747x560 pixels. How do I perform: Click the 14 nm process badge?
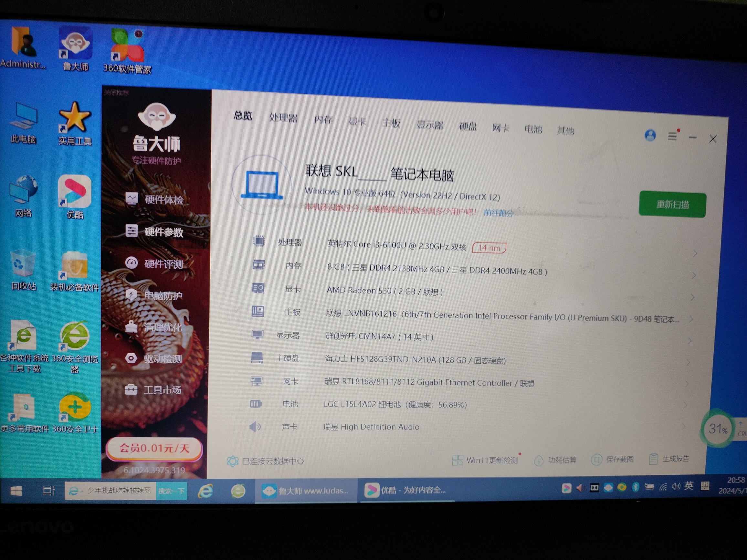coord(489,248)
